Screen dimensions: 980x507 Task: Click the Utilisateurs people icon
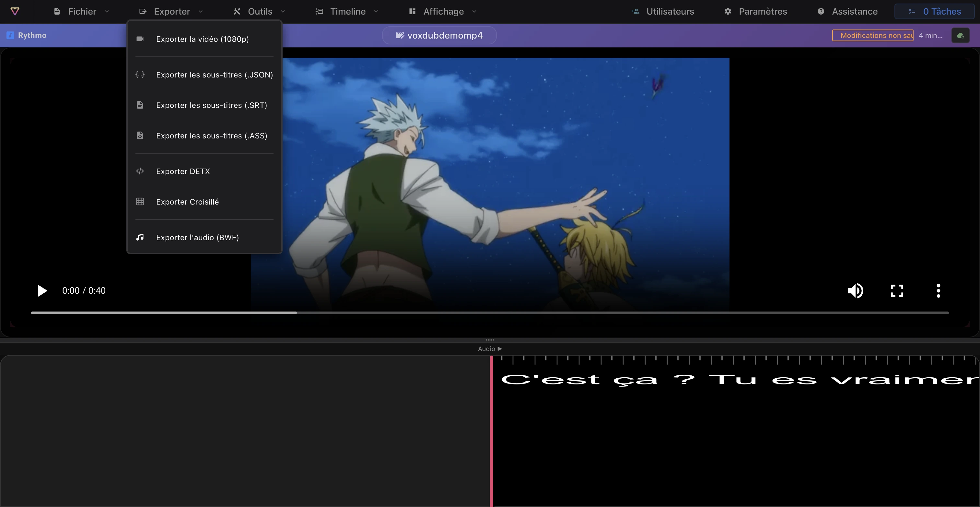click(x=635, y=11)
